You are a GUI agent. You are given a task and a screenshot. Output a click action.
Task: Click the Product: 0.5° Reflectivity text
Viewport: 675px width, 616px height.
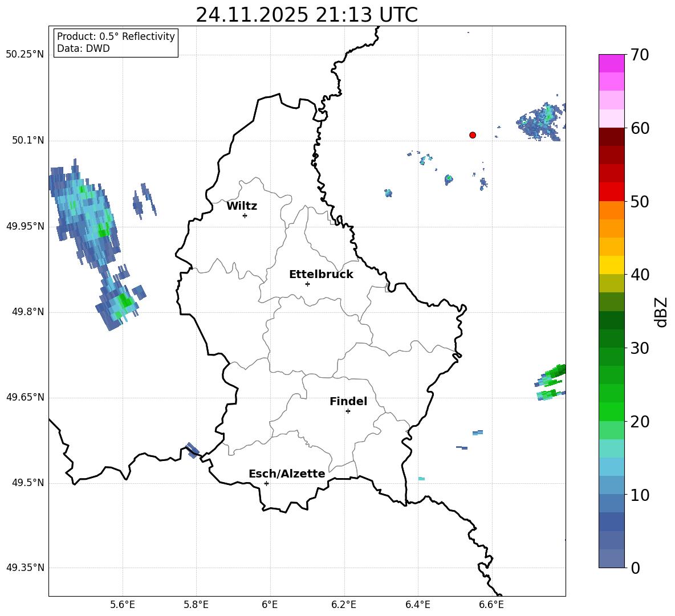pyautogui.click(x=116, y=36)
